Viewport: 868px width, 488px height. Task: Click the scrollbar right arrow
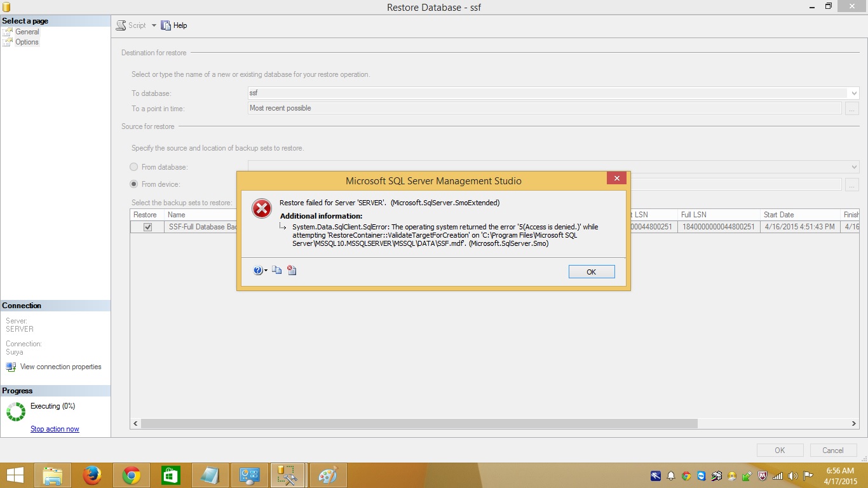(854, 423)
